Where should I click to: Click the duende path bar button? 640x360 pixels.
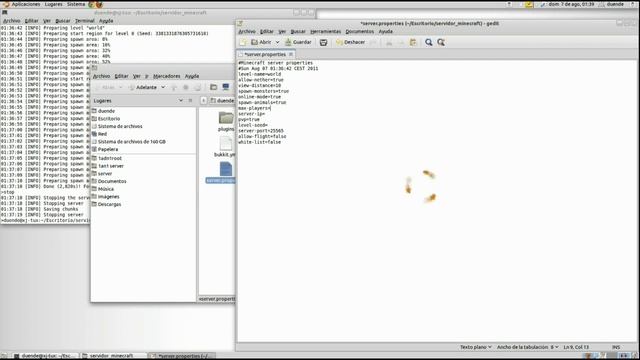tap(222, 100)
